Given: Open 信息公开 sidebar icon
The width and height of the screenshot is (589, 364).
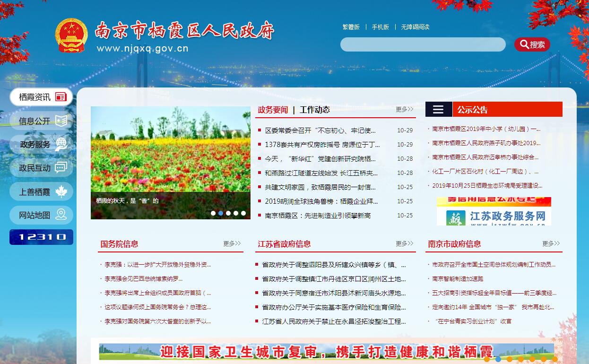Looking at the screenshot, I should click(61, 121).
